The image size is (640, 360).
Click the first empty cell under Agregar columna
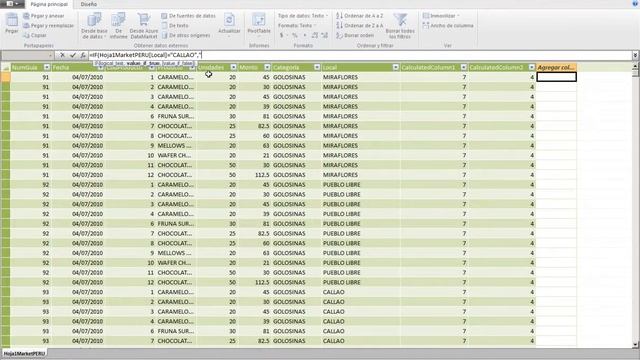[x=556, y=77]
